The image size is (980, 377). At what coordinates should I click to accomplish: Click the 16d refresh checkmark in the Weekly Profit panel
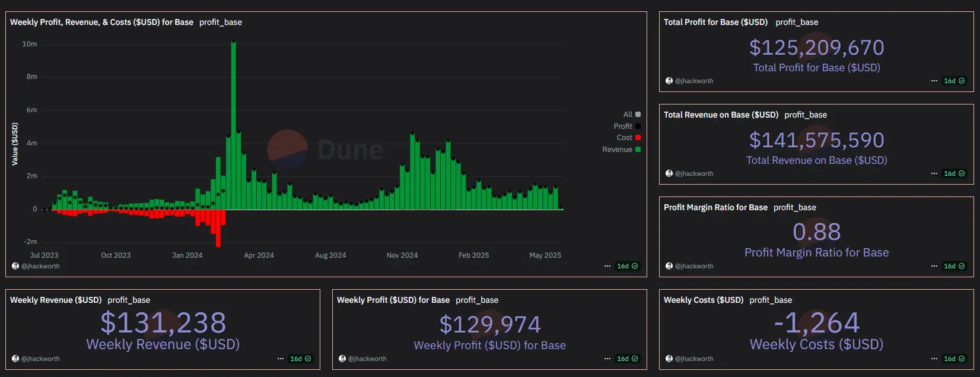[x=635, y=359]
